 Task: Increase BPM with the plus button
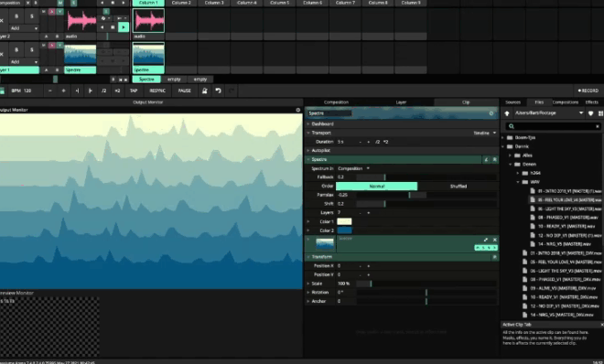coord(63,91)
